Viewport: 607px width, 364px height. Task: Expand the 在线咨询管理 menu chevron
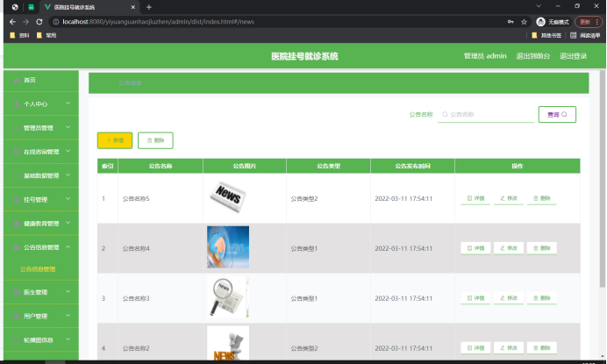[68, 151]
